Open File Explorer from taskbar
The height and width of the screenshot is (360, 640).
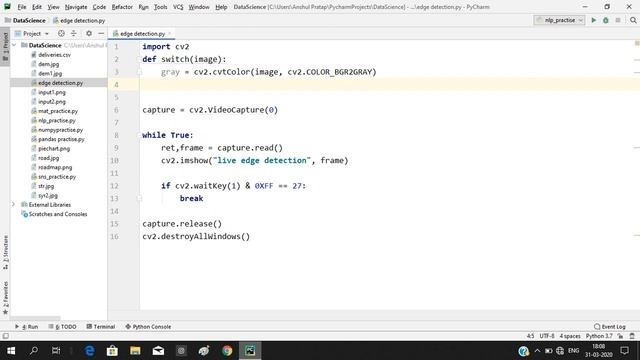pos(135,351)
